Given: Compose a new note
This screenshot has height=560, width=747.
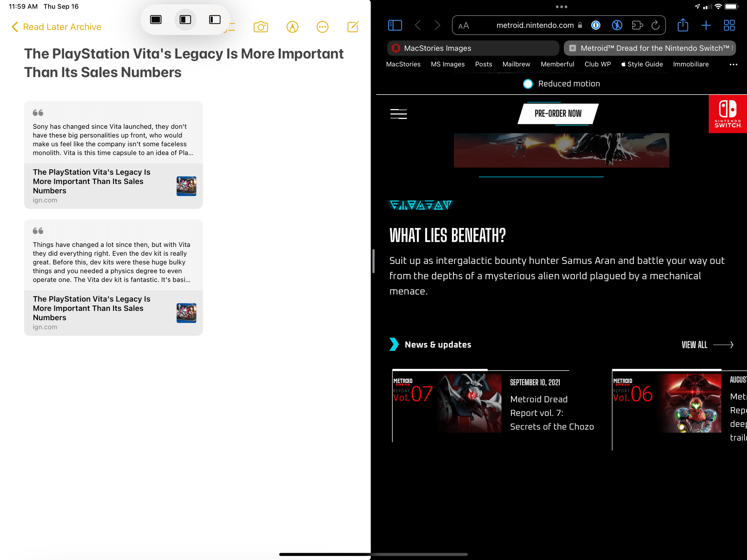Looking at the screenshot, I should click(353, 27).
